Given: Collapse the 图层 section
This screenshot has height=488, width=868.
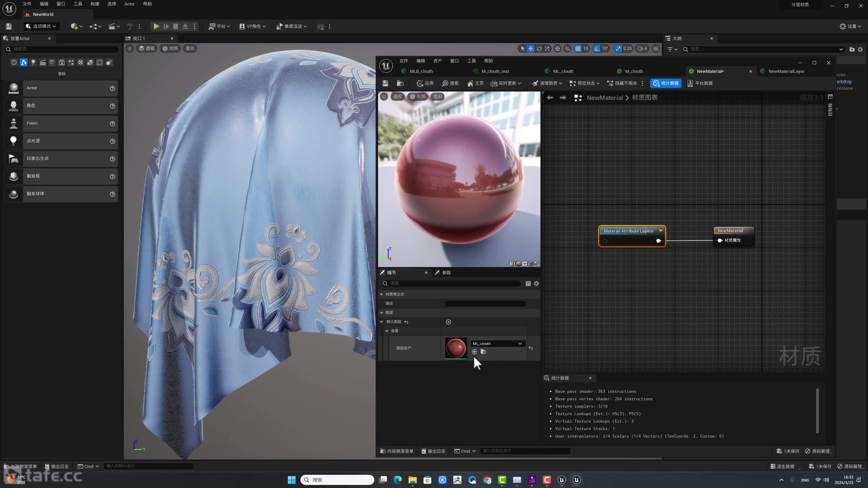Looking at the screenshot, I should [381, 312].
